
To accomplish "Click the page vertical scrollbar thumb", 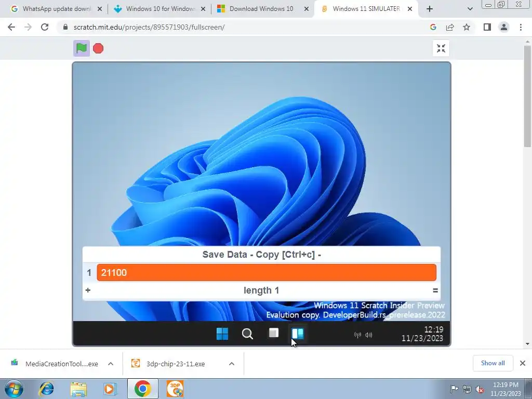I will click(527, 96).
